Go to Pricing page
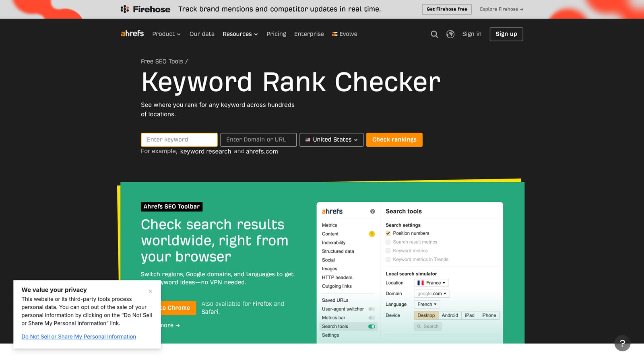The image size is (644, 362). tap(276, 34)
